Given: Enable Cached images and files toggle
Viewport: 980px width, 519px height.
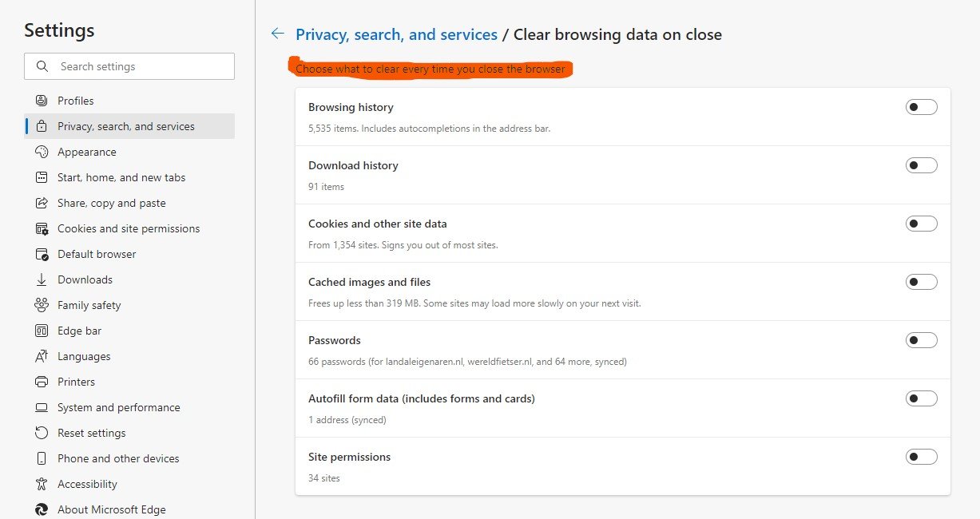Looking at the screenshot, I should [x=921, y=282].
